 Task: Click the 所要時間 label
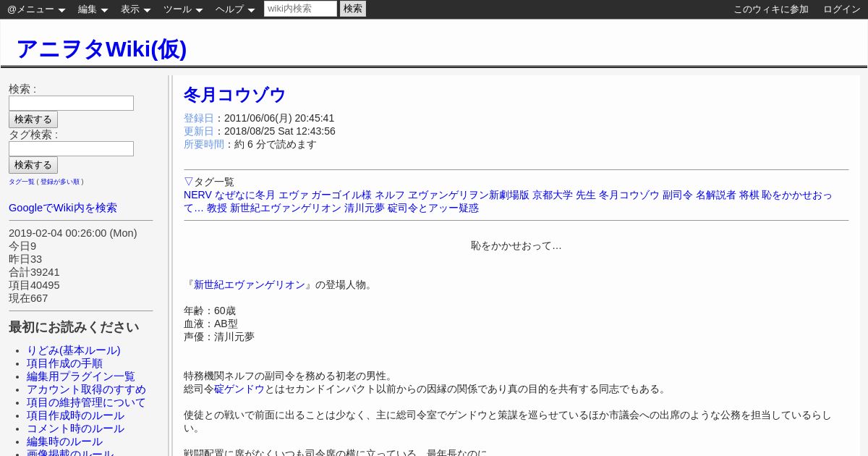pos(204,144)
